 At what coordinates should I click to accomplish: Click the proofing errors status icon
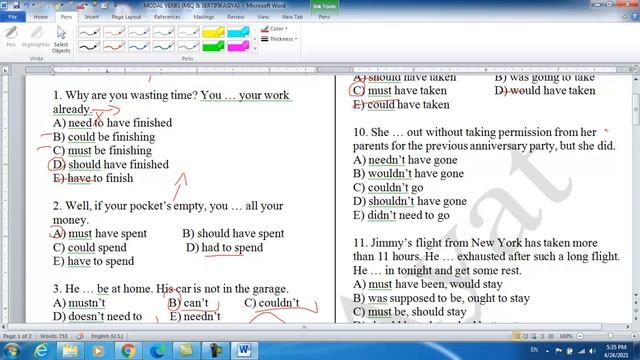point(80,336)
